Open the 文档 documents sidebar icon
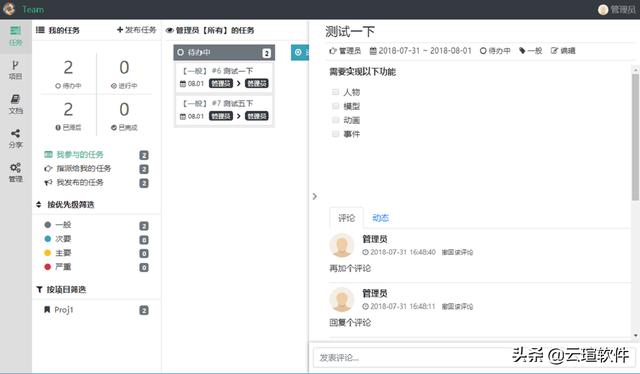The image size is (640, 374). 16,104
